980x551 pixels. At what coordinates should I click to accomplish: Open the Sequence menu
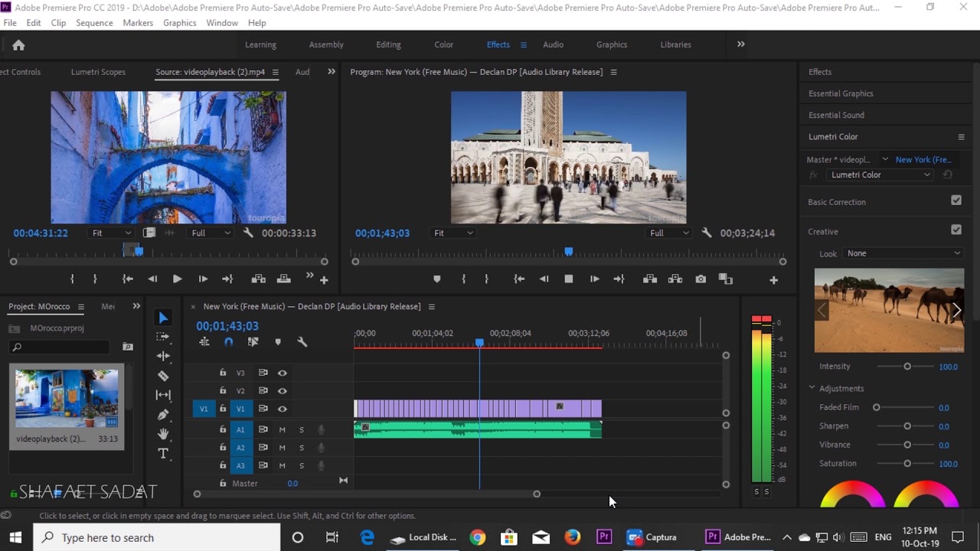pos(94,23)
